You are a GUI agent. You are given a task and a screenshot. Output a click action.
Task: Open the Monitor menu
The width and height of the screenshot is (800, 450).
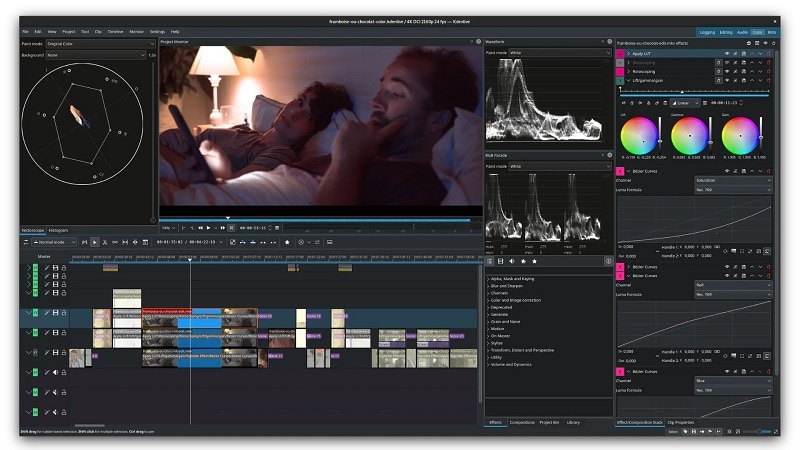[x=136, y=32]
